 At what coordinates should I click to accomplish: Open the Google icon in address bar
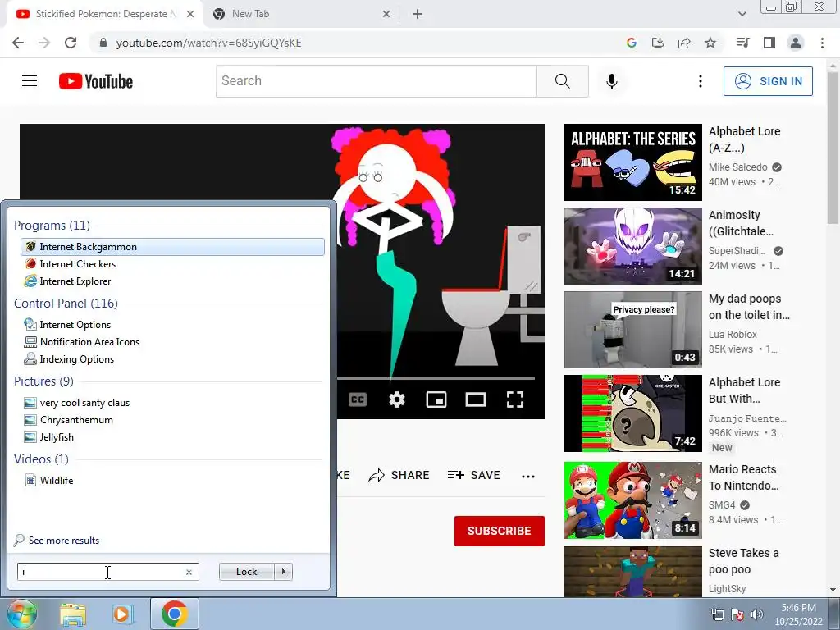[631, 43]
